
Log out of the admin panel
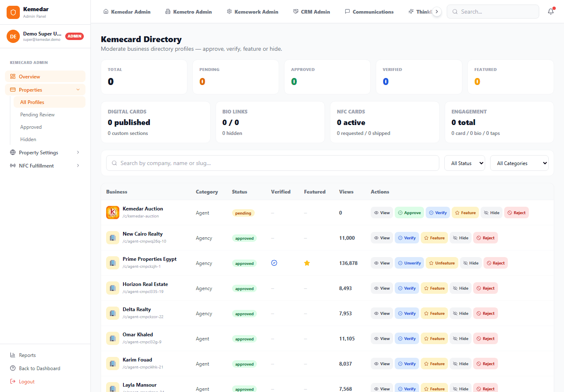[27, 382]
